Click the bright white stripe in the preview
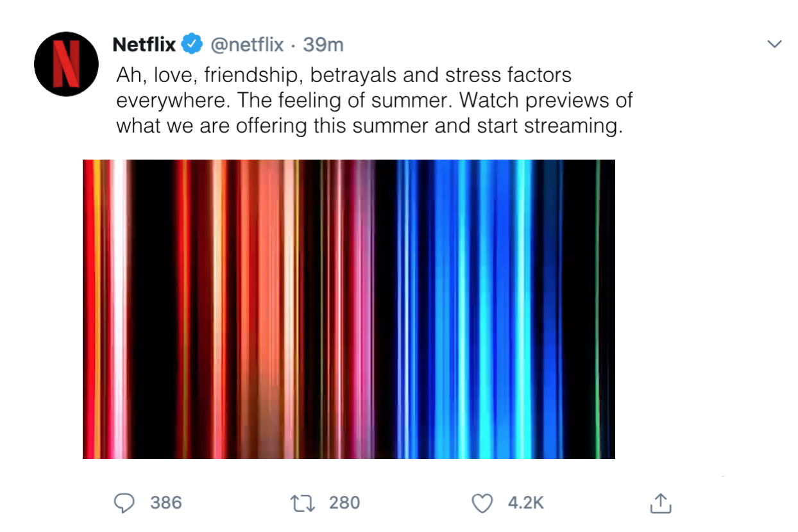 tap(119, 309)
